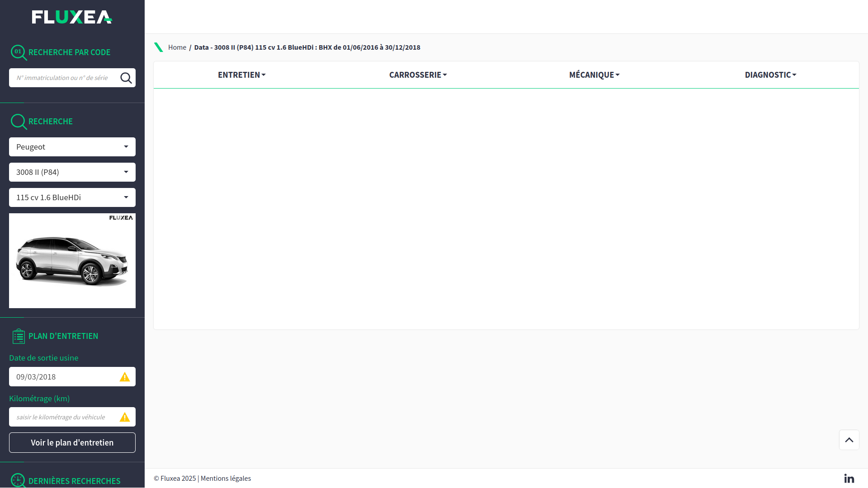Screen dimensions: 868x488
Task: Click the registration or serial number input field
Action: pyautogui.click(x=72, y=78)
